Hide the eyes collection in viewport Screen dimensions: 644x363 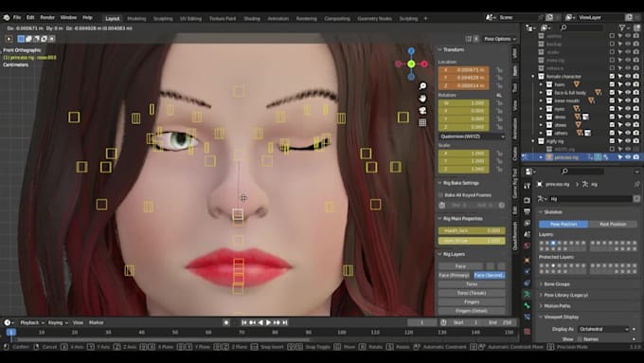point(628,109)
